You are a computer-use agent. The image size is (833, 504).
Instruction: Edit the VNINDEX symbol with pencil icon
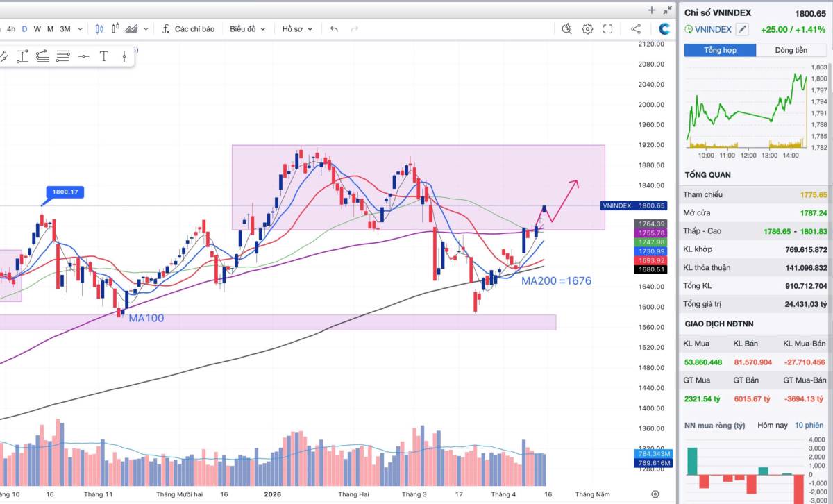point(743,29)
